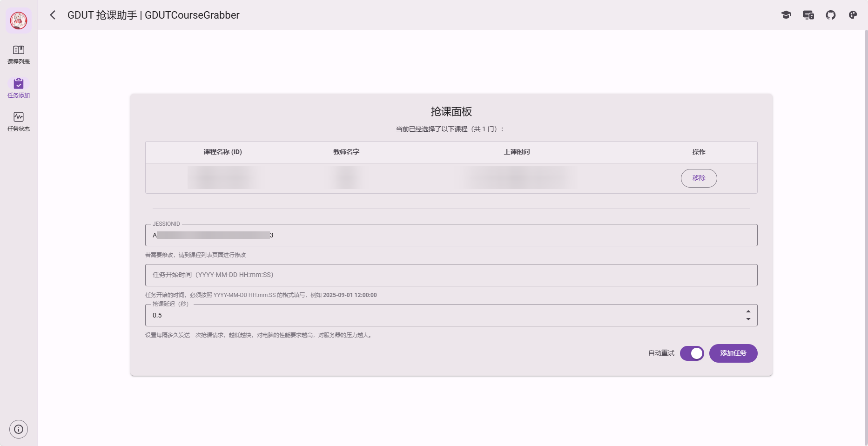Image resolution: width=868 pixels, height=446 pixels.
Task: Decrease 抢课延迟 with the down arrow
Action: 748,319
